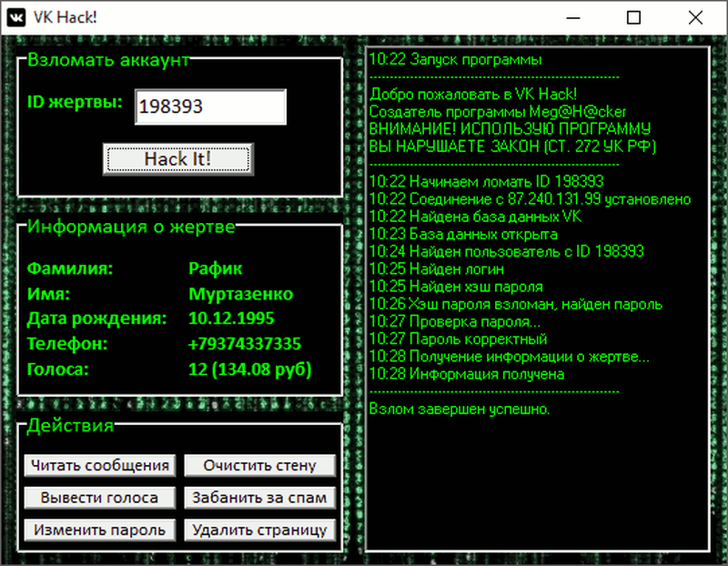This screenshot has width=728, height=566.
Task: Click log line '10:27 Проверка пароля...'
Action: tap(454, 322)
